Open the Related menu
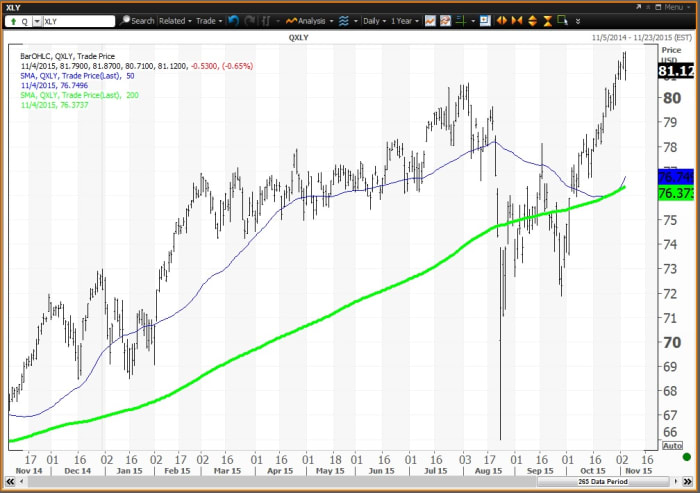 click(175, 21)
